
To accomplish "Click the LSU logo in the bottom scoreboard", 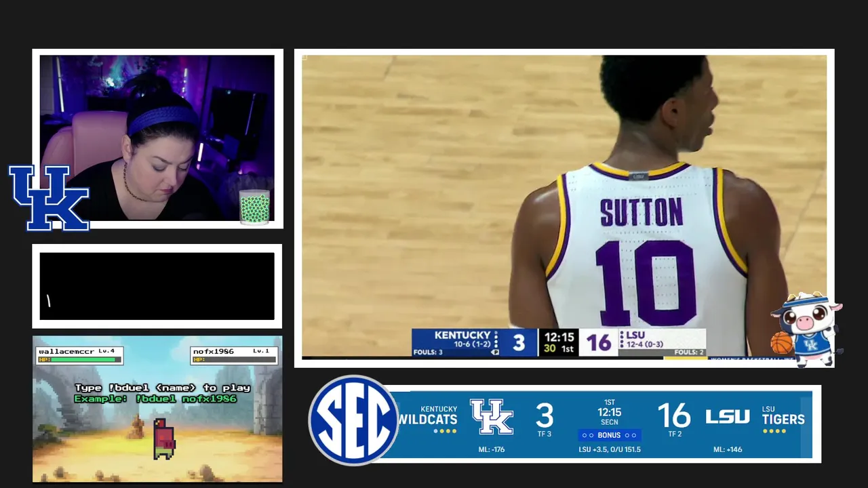I will tap(728, 417).
